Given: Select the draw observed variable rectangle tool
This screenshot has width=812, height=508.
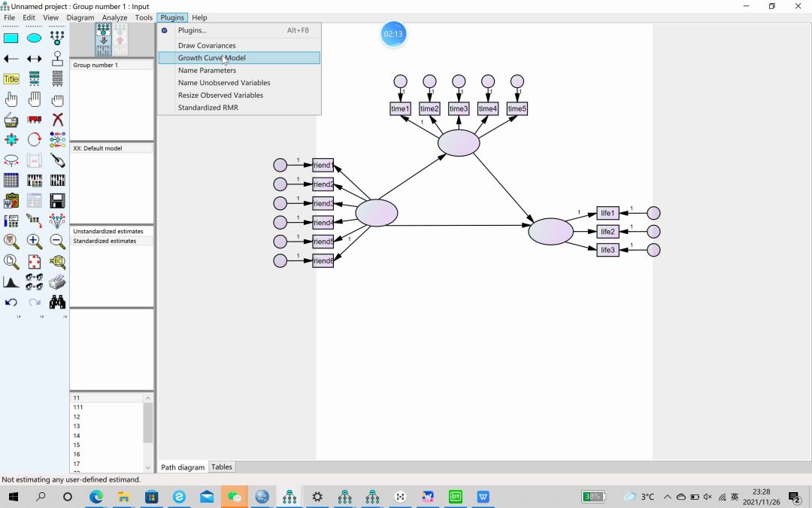Looking at the screenshot, I should pos(11,38).
